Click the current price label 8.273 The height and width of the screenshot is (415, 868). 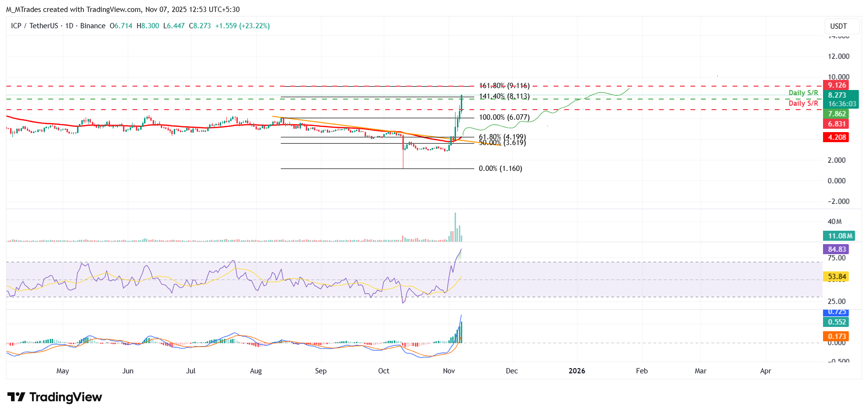(837, 95)
